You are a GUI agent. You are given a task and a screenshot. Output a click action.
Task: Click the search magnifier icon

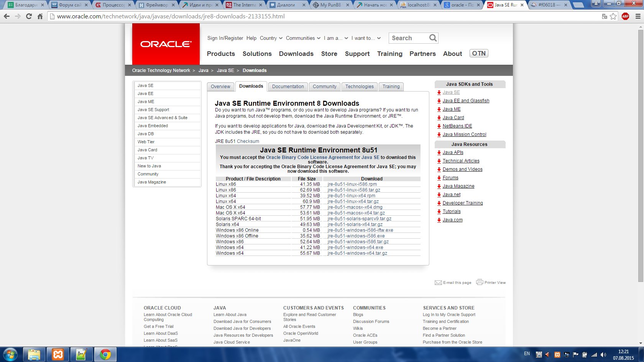click(x=433, y=38)
